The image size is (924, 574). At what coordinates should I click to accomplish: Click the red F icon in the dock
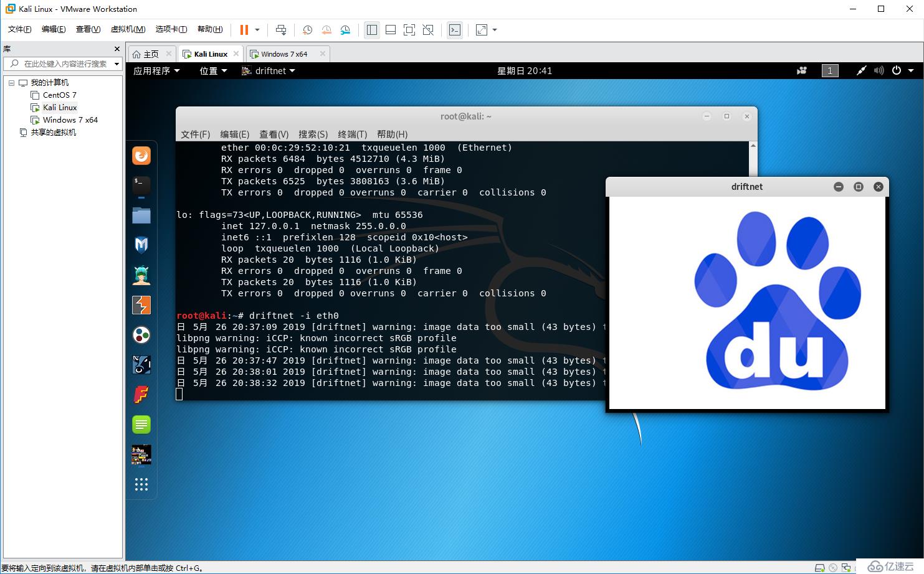point(141,395)
